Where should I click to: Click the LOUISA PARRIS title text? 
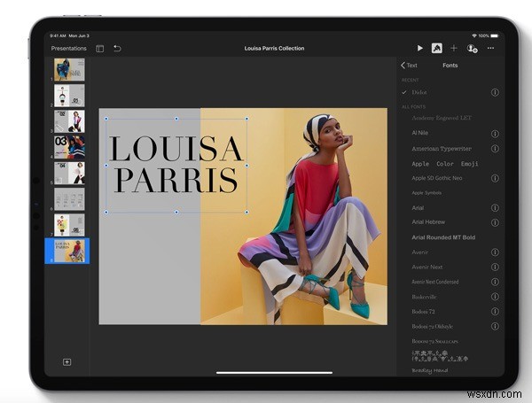tap(176, 165)
